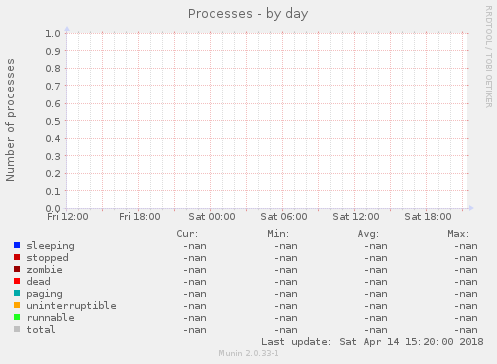Click the 'Sat 00:00' time axis label

(212, 217)
